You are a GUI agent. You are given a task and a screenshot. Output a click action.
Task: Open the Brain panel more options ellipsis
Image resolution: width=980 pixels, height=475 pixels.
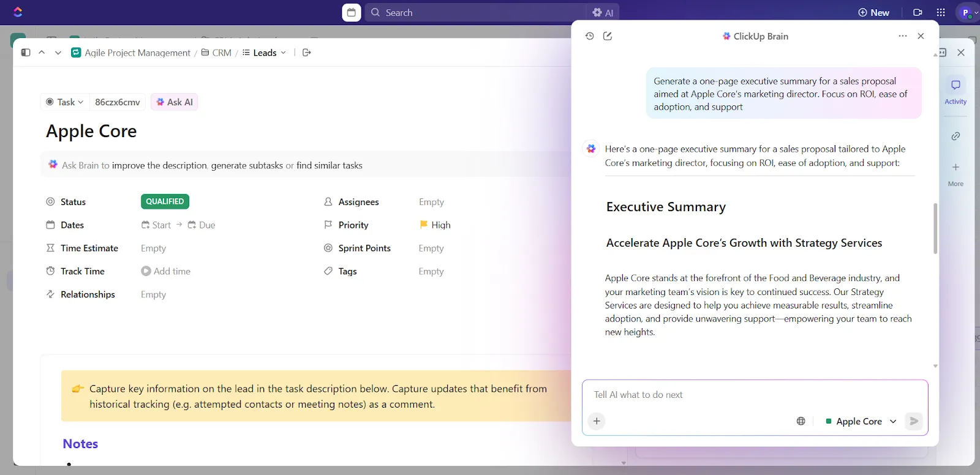tap(903, 36)
